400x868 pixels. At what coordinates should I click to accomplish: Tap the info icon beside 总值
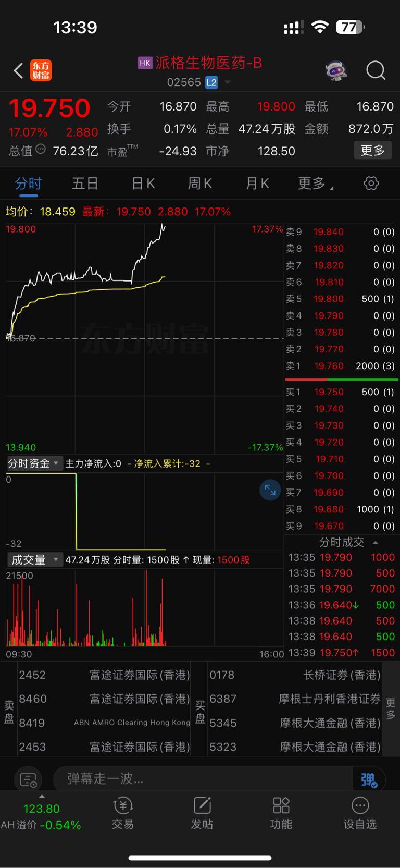(x=41, y=150)
